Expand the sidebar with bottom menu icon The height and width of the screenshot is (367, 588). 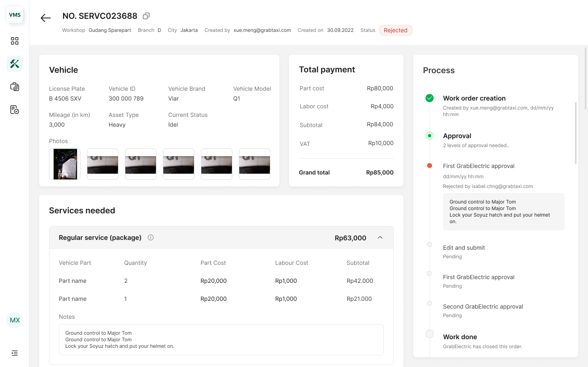15,353
